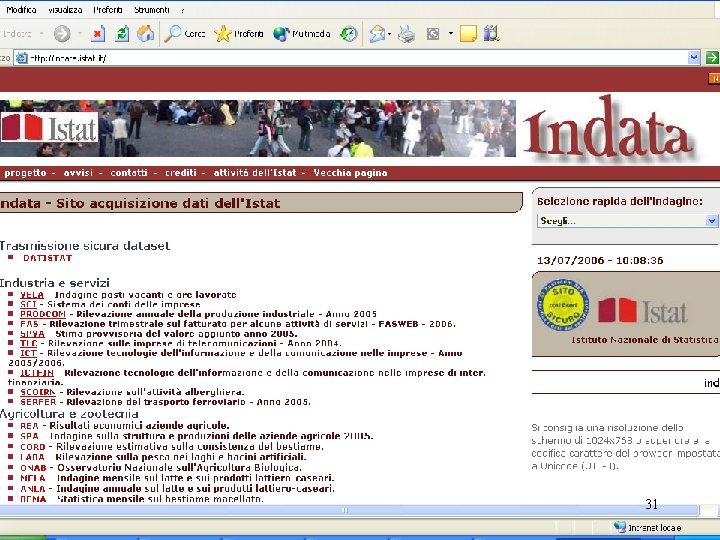Refresh the page with green arrows icon
This screenshot has height=540, width=720.
pyautogui.click(x=122, y=34)
